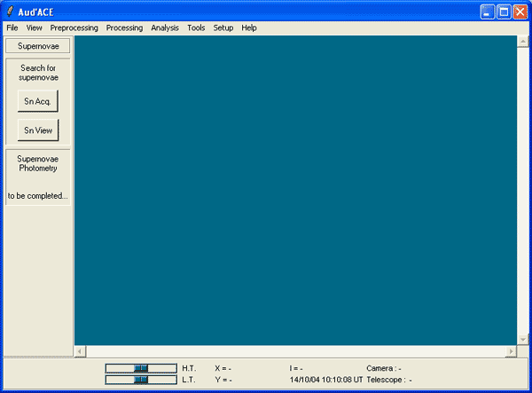
Task: Click the 'to be completed...' text
Action: click(x=37, y=196)
